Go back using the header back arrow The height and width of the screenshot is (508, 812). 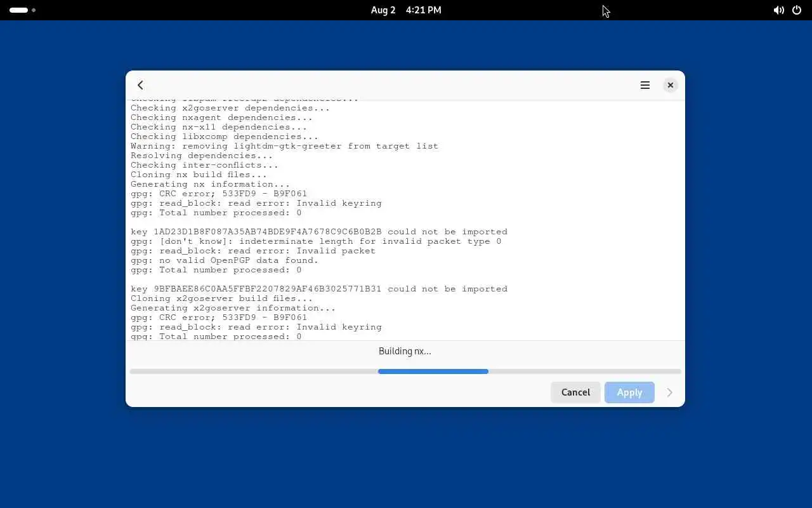(140, 85)
